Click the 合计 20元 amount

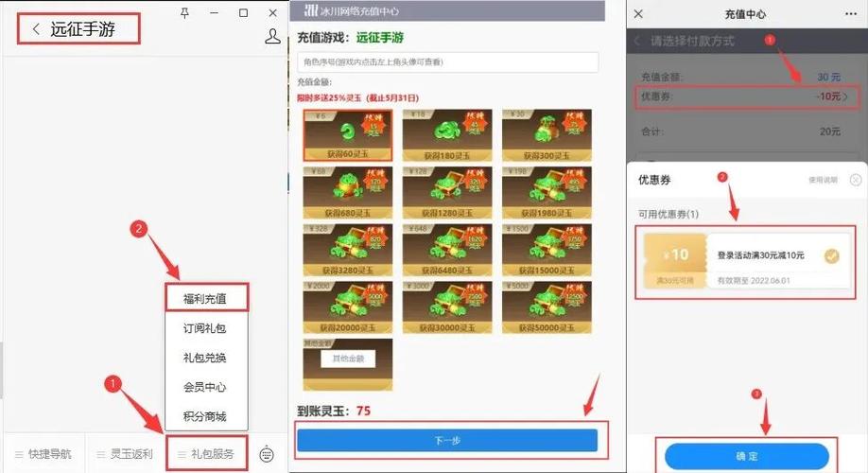pyautogui.click(x=830, y=131)
